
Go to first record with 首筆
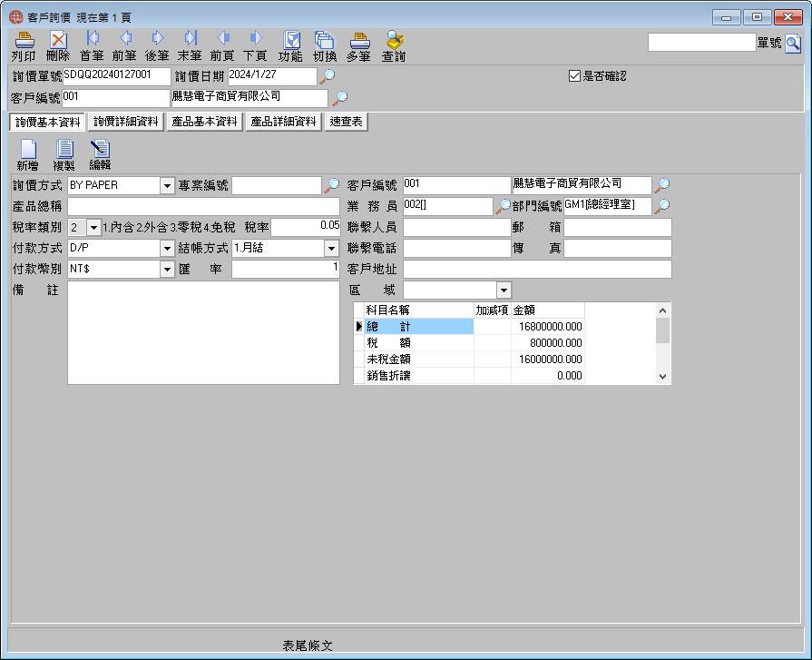click(x=92, y=46)
